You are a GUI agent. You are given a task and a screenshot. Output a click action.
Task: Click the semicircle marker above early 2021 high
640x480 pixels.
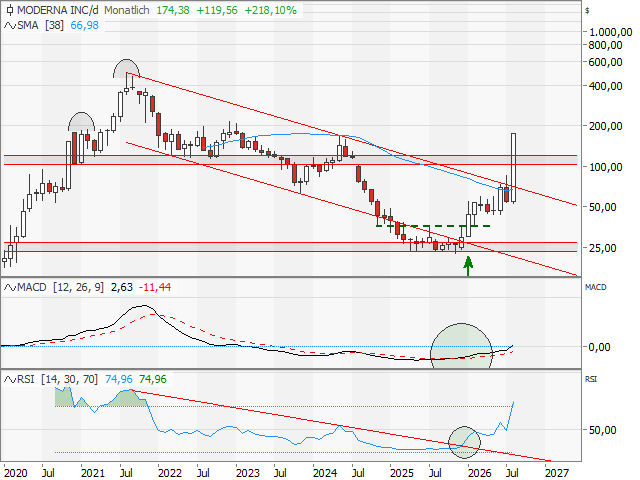point(81,122)
